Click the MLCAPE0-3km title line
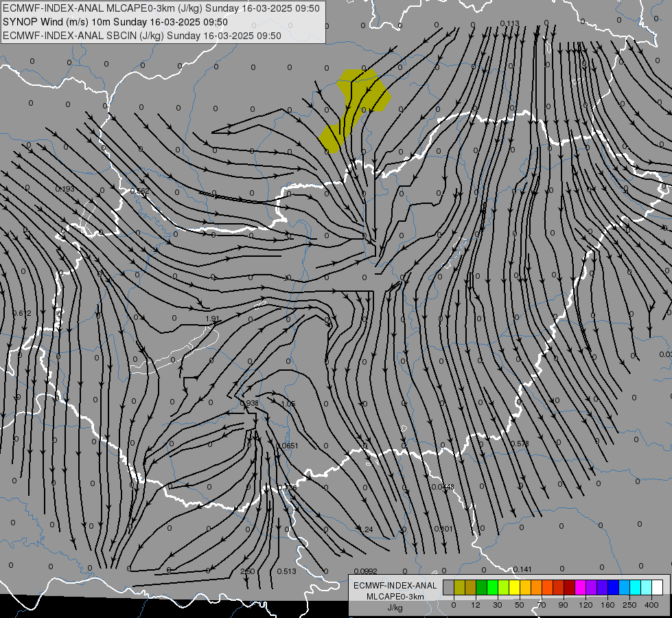Screen dimensions: 672x618 point(161,8)
